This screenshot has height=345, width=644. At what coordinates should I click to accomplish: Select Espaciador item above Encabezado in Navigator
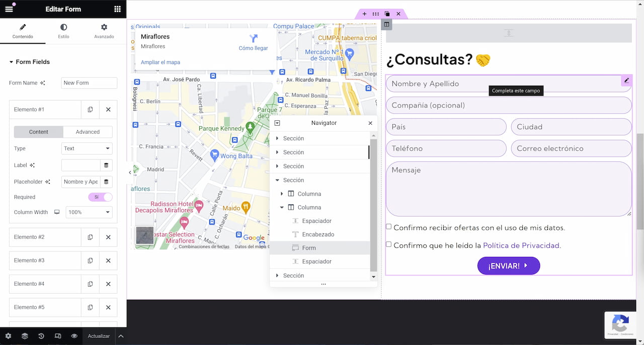(x=320, y=221)
